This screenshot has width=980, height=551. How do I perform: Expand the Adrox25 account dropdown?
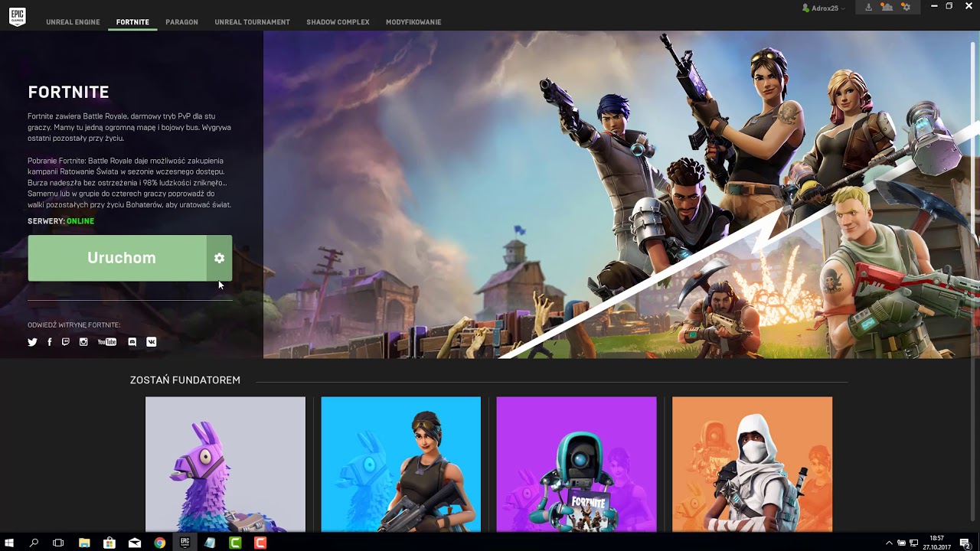(824, 8)
